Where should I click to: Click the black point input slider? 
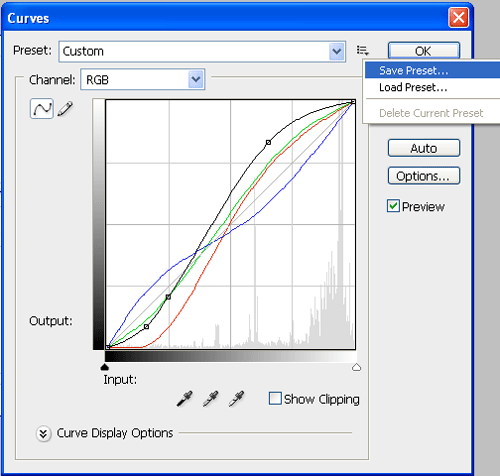105,367
